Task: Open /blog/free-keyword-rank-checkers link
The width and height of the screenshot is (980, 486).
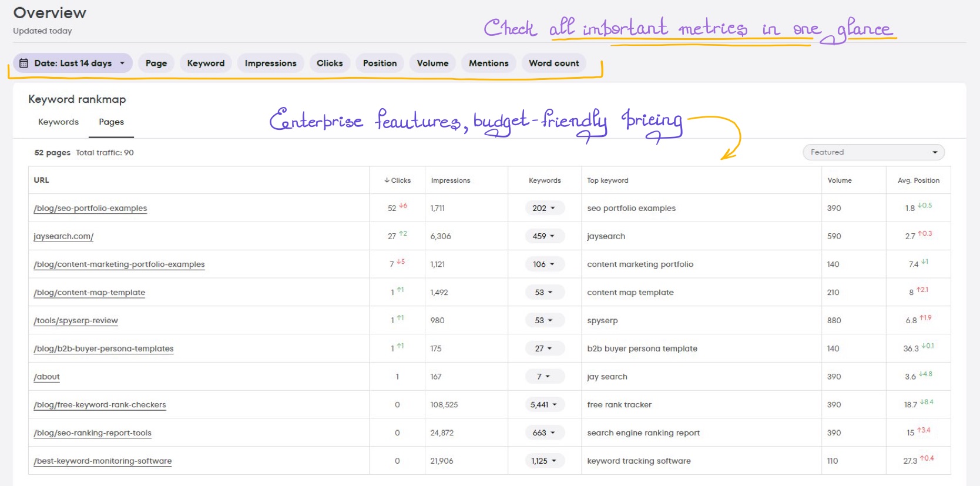Action: click(x=100, y=405)
